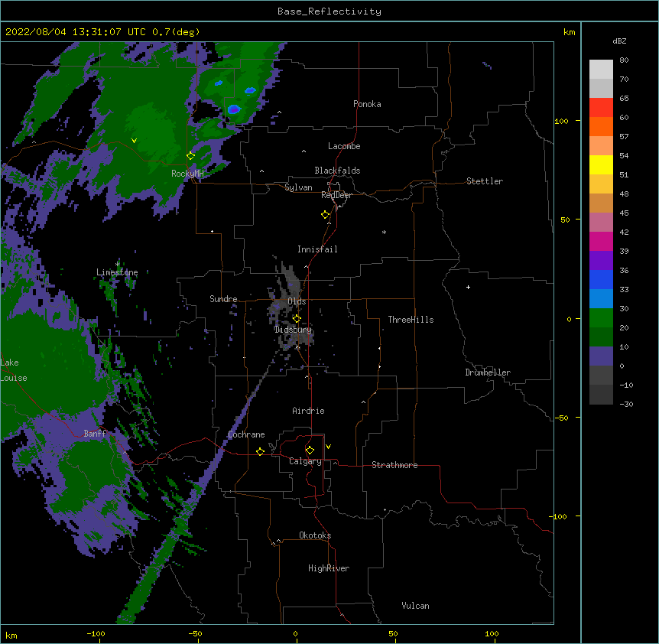Viewport: 659px width, 644px height.
Task: Click the Lacombe city label
Action: point(344,146)
